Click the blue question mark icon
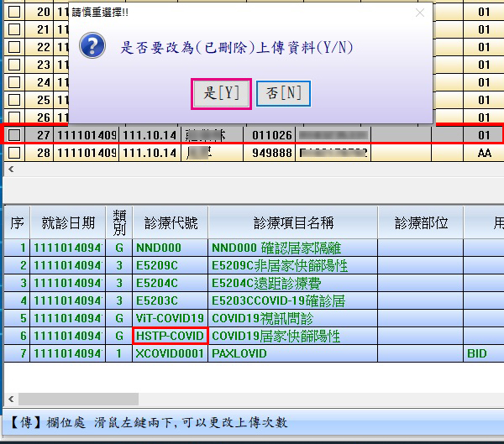The height and width of the screenshot is (444, 504). pos(92,46)
